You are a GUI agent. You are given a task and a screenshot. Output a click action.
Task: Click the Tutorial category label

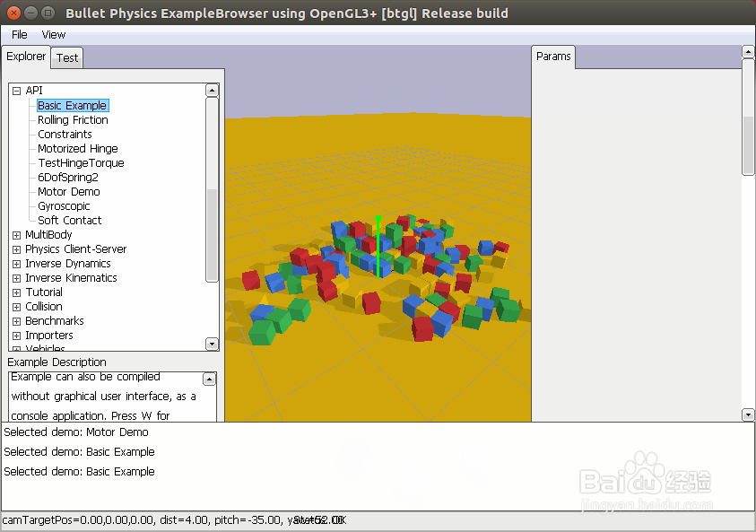pos(44,292)
